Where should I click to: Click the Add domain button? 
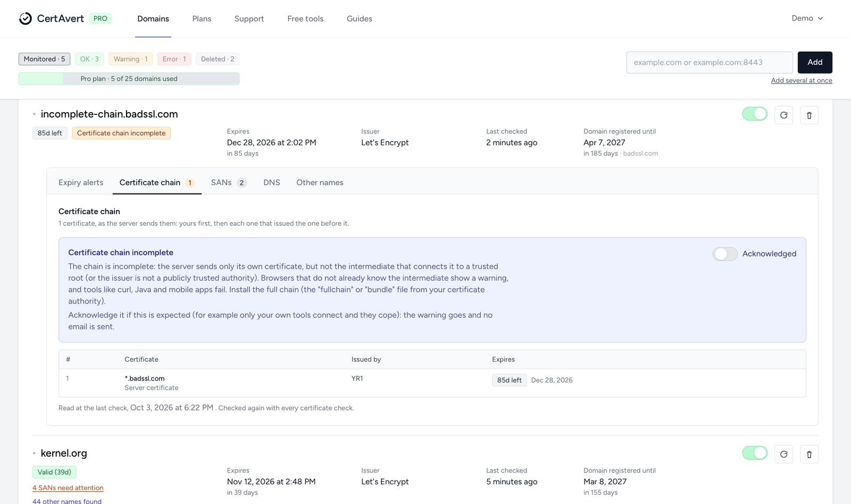pyautogui.click(x=815, y=62)
